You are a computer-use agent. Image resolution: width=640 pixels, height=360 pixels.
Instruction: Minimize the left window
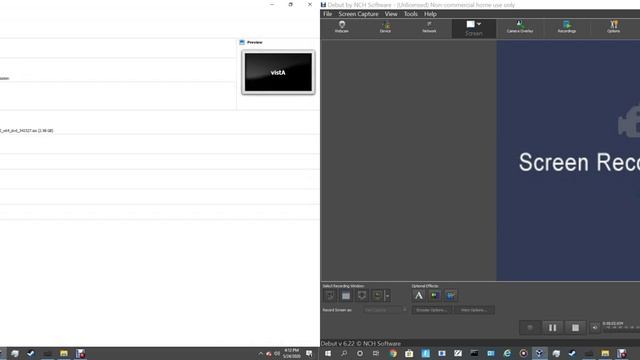pos(272,4)
